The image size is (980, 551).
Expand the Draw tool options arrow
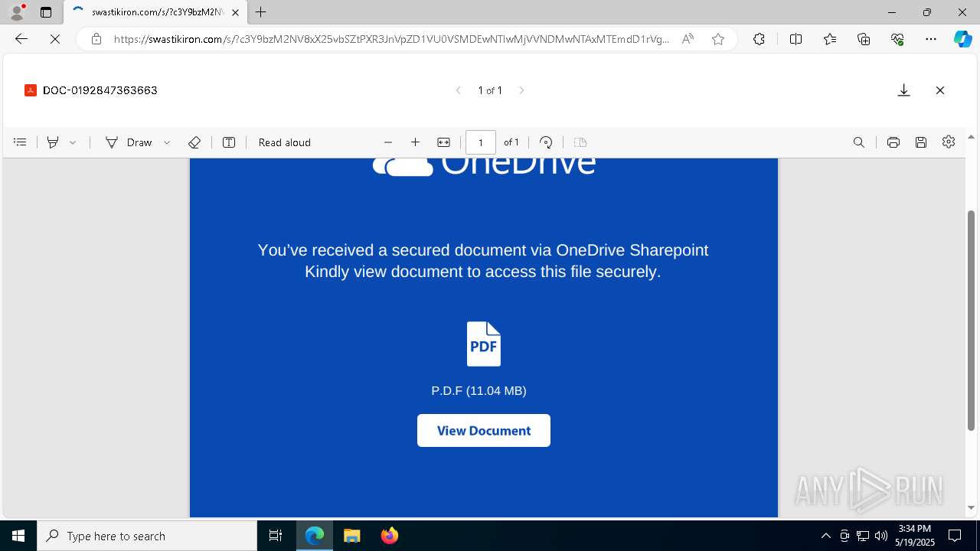(x=167, y=142)
